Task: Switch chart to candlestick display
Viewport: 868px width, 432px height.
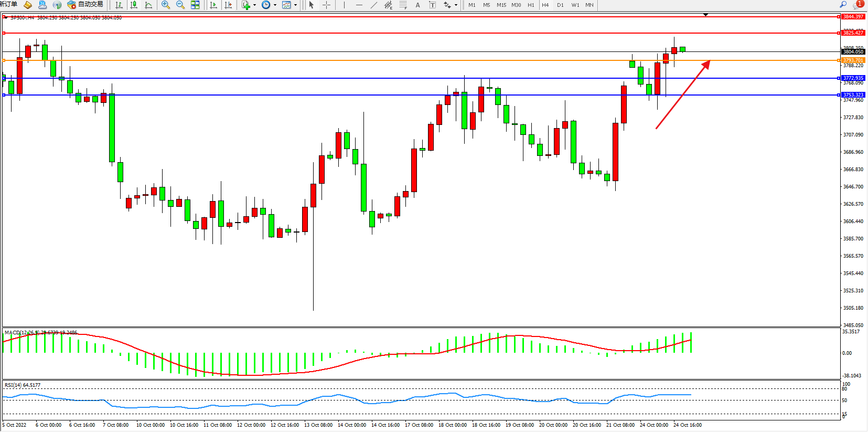Action: (x=134, y=5)
